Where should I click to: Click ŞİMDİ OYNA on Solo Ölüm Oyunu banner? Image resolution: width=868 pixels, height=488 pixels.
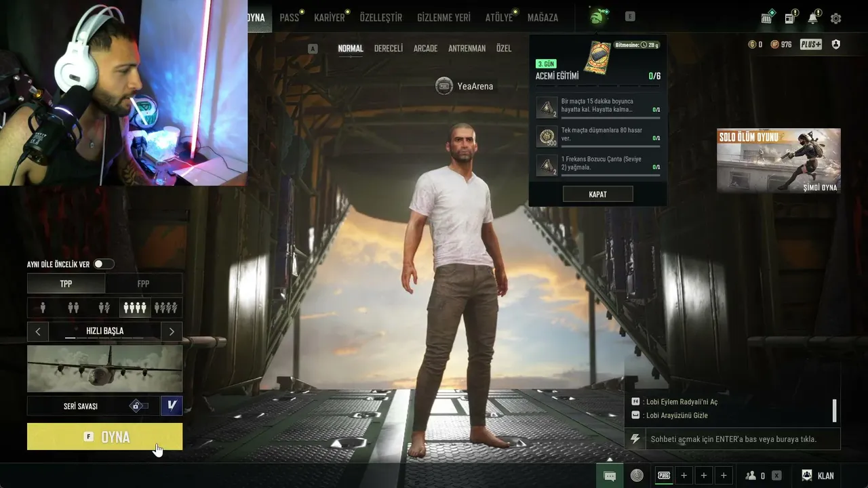[x=820, y=188]
